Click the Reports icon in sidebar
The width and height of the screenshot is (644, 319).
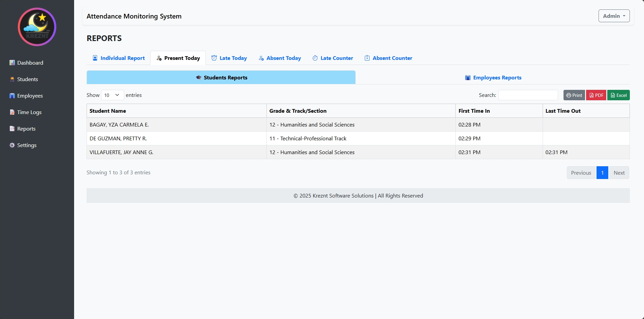point(12,129)
